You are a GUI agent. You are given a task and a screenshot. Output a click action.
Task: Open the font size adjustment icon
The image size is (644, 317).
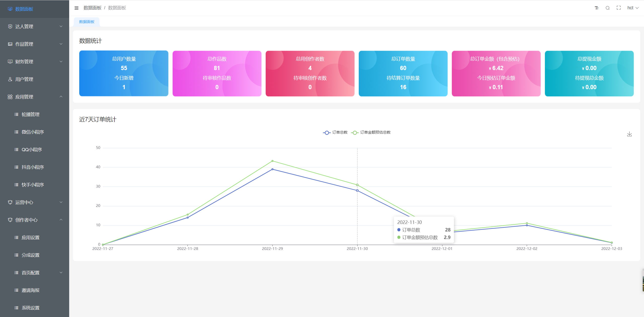pyautogui.click(x=596, y=8)
